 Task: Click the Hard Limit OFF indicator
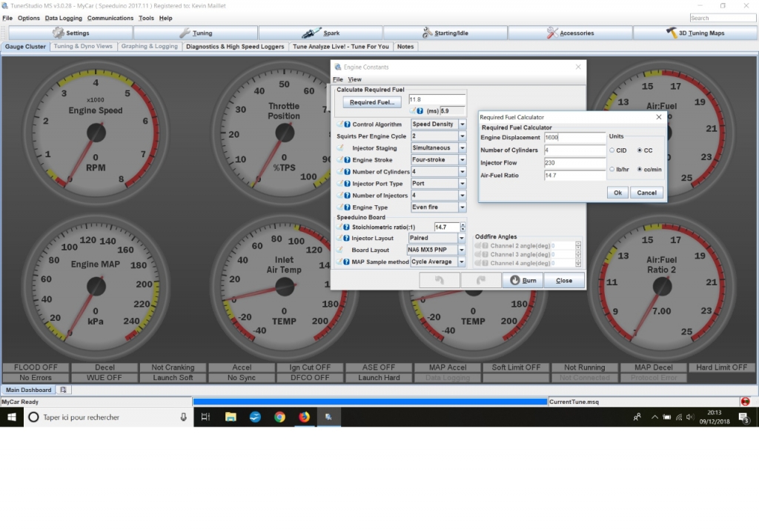(x=722, y=368)
